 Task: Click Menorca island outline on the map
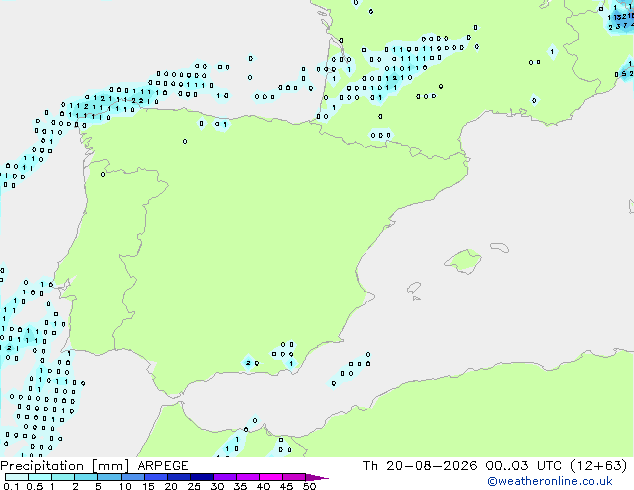pyautogui.click(x=500, y=247)
